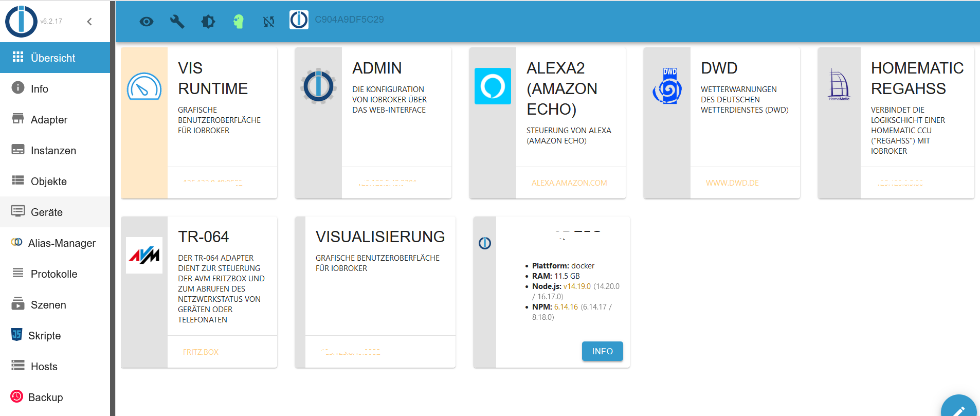Open the Szenen page
Viewport: 980px width, 416px height.
coord(55,304)
